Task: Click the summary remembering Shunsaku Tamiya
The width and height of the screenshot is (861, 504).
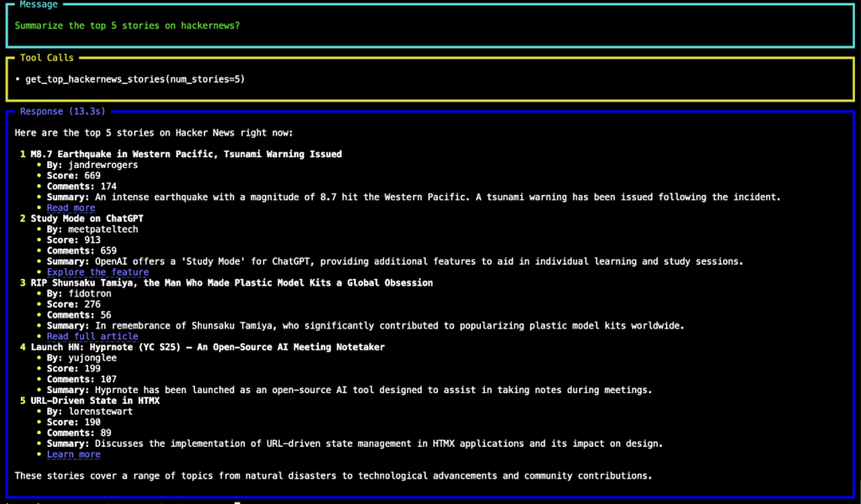Action: (x=366, y=326)
